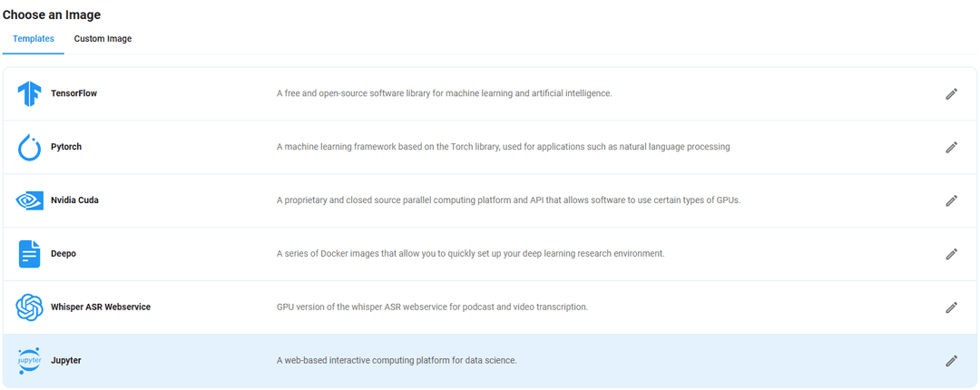Choose the Pytorch template name
The height and width of the screenshot is (390, 980).
point(66,147)
